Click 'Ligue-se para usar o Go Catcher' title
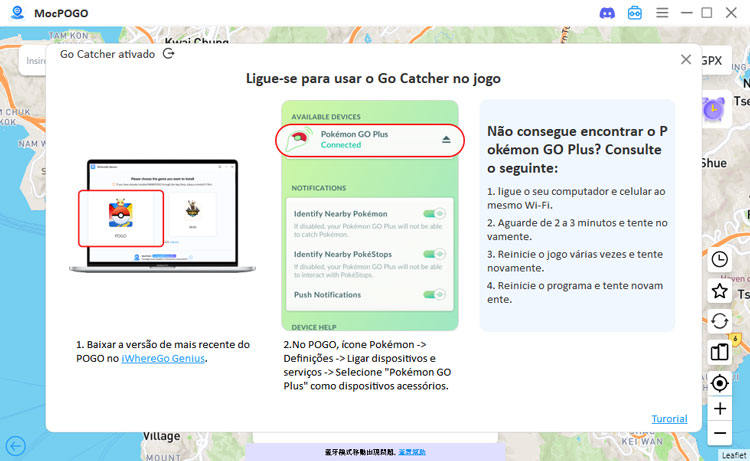 tap(373, 78)
